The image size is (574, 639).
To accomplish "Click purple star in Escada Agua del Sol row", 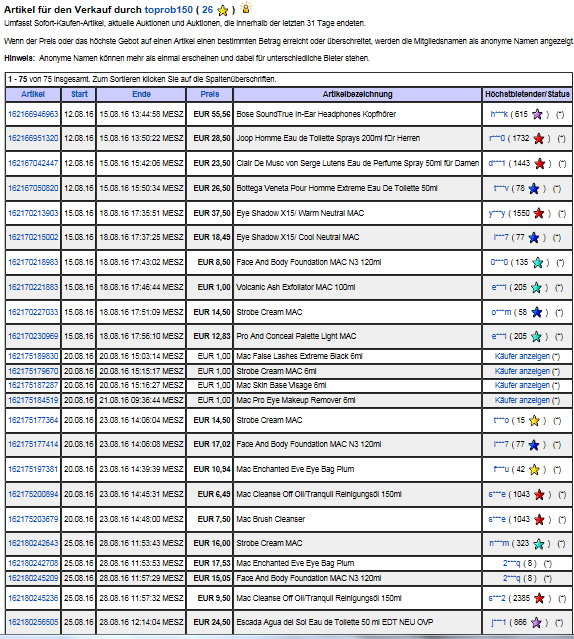I will tap(536, 623).
